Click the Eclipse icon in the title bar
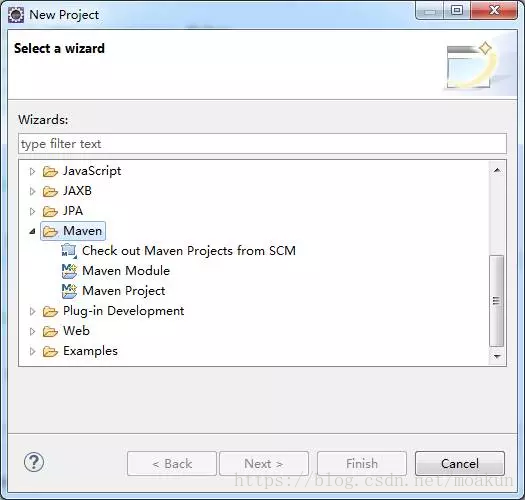525x500 pixels. (16, 15)
